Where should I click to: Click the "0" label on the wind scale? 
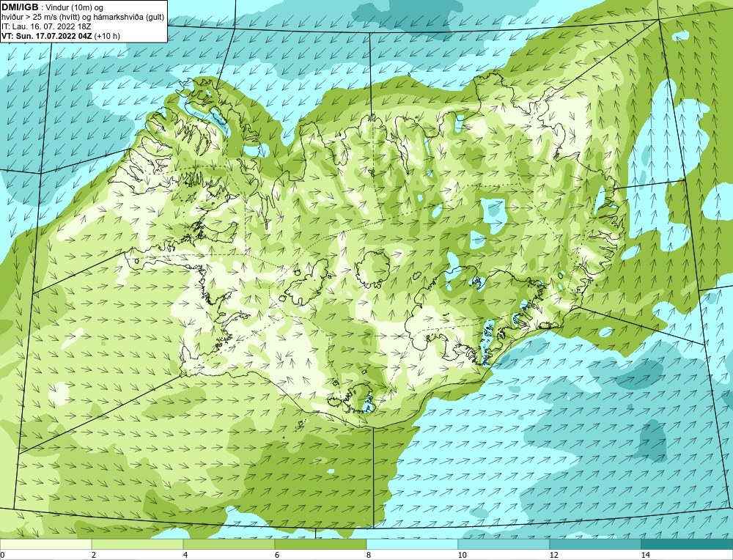(2, 555)
